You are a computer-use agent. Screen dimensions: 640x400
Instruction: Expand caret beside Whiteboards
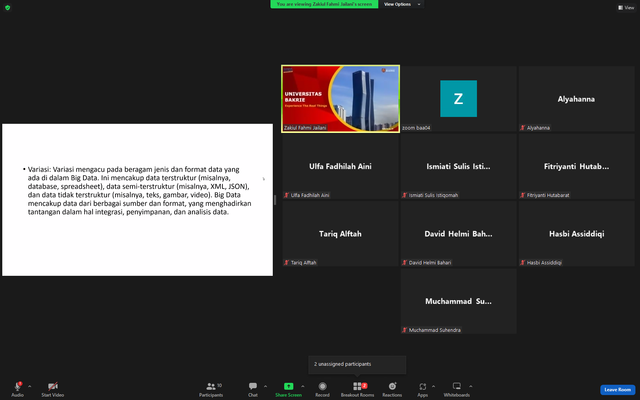coord(471,386)
